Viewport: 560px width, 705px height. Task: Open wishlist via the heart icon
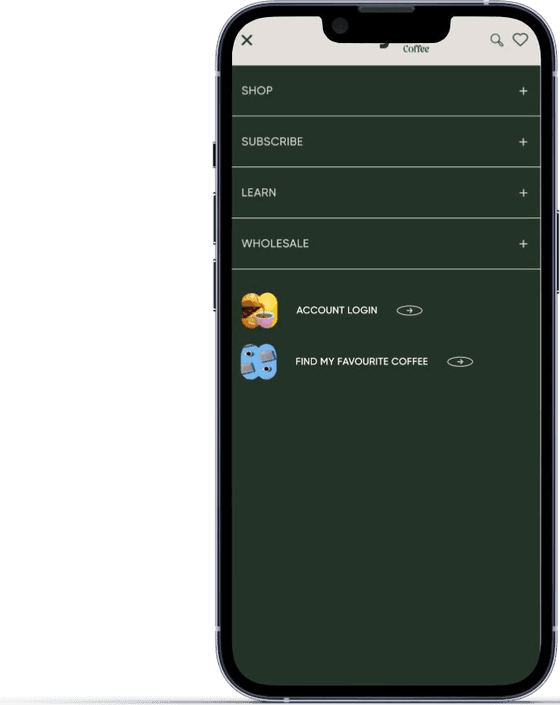pos(520,40)
